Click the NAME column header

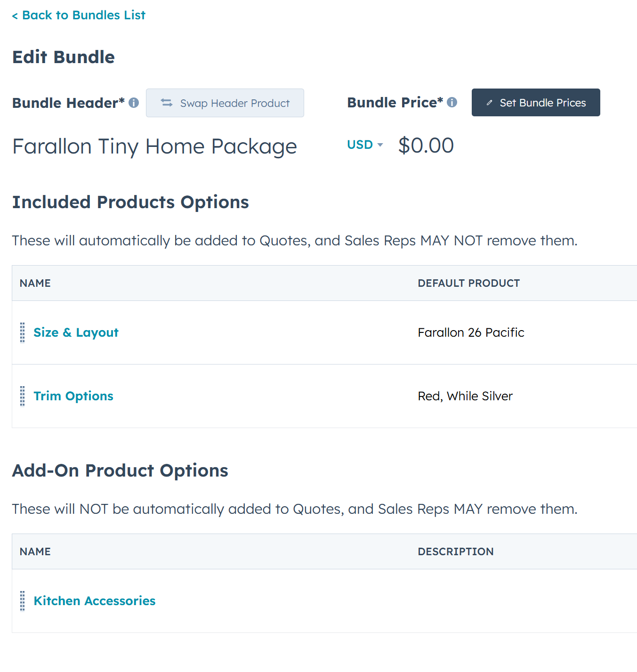click(x=35, y=283)
